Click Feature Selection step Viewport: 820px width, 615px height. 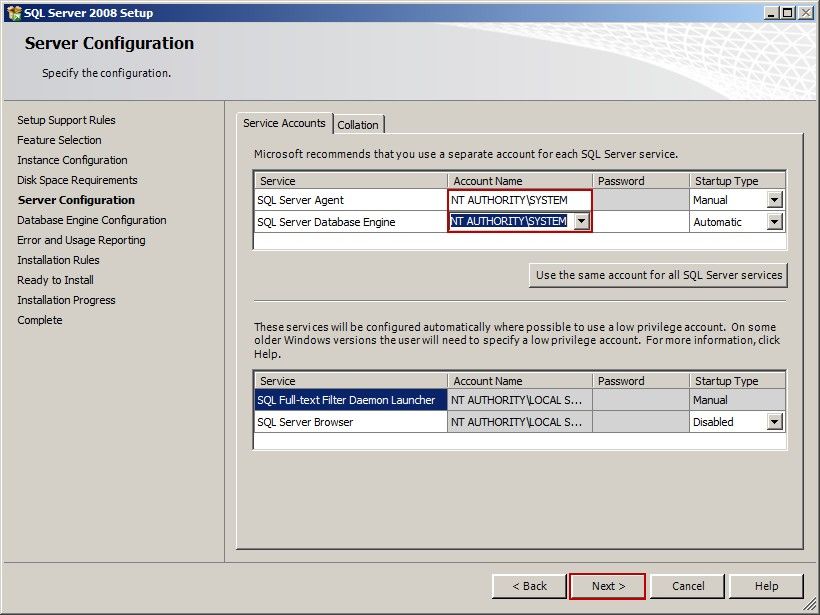coord(59,140)
